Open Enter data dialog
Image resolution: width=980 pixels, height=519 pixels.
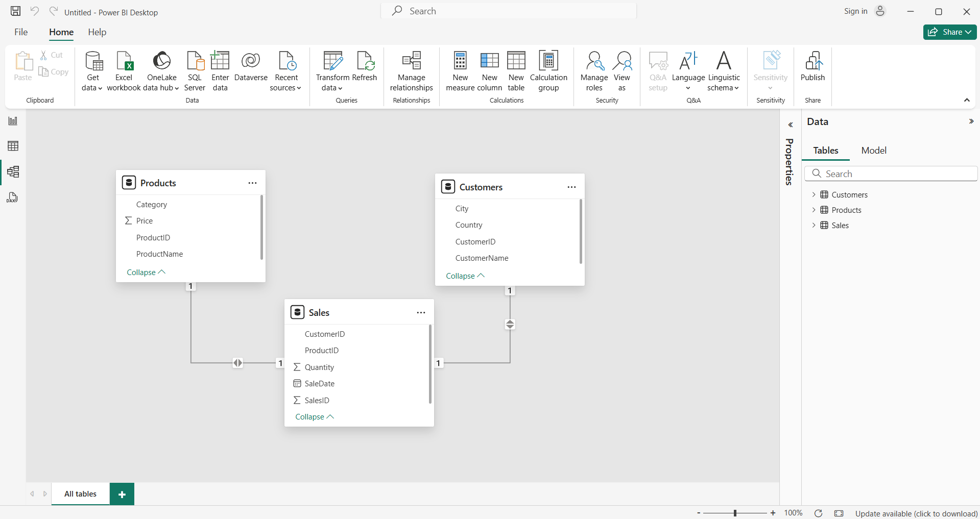(220, 71)
